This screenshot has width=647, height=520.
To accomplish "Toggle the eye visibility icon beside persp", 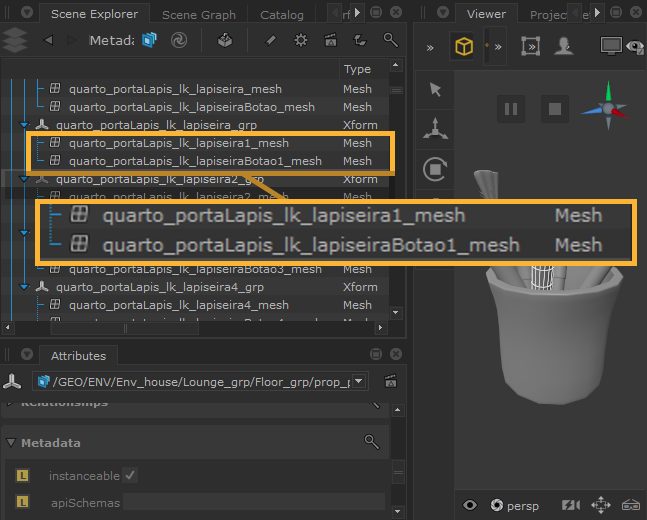I will tap(470, 505).
